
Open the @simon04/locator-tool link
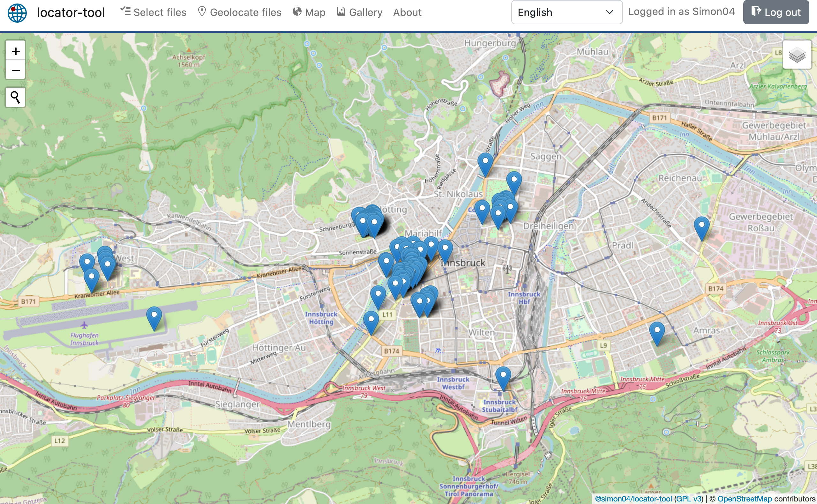point(633,499)
